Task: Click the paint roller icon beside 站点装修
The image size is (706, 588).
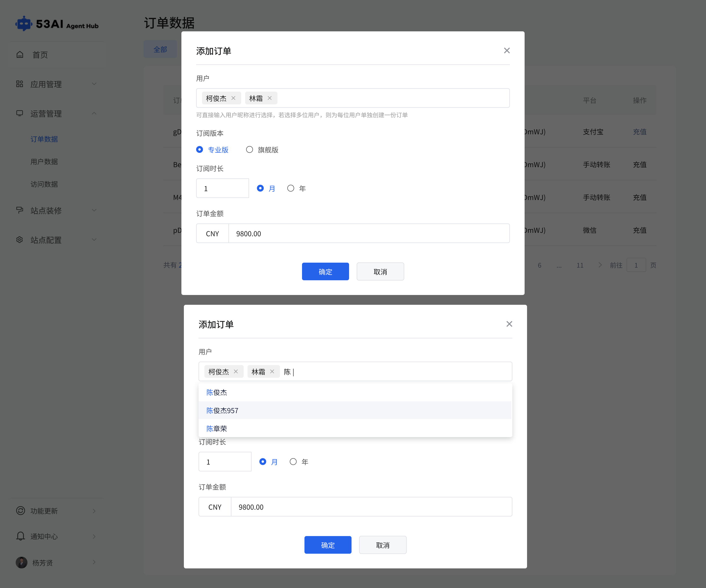Action: pos(20,210)
